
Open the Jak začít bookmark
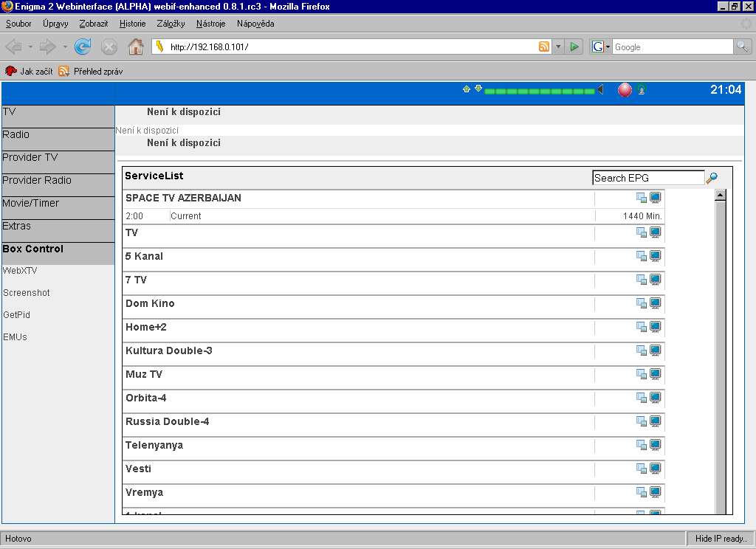29,72
